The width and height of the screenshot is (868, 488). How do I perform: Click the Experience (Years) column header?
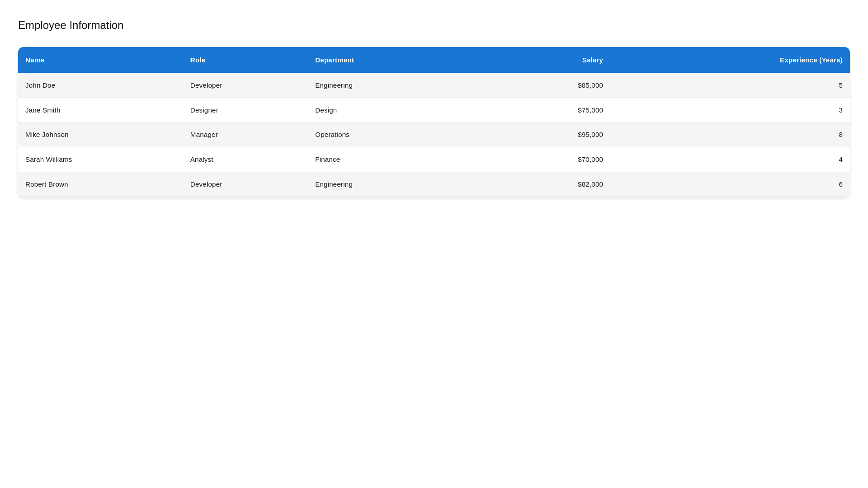coord(811,60)
